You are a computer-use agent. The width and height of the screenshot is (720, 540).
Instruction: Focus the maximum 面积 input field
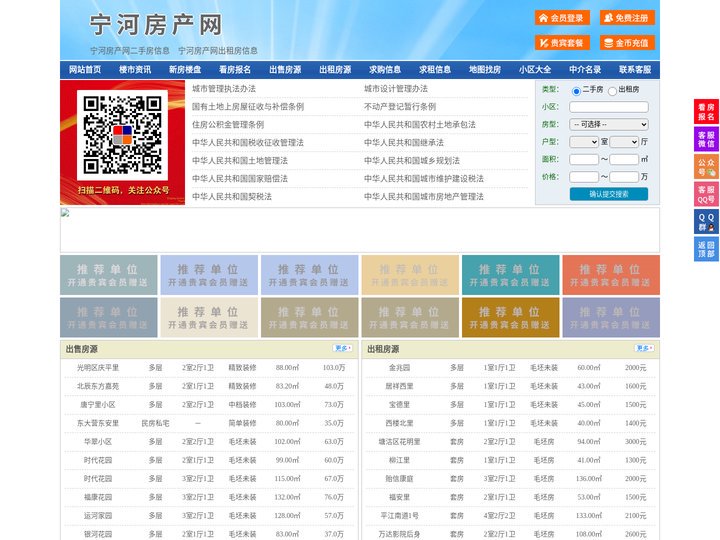[624, 159]
